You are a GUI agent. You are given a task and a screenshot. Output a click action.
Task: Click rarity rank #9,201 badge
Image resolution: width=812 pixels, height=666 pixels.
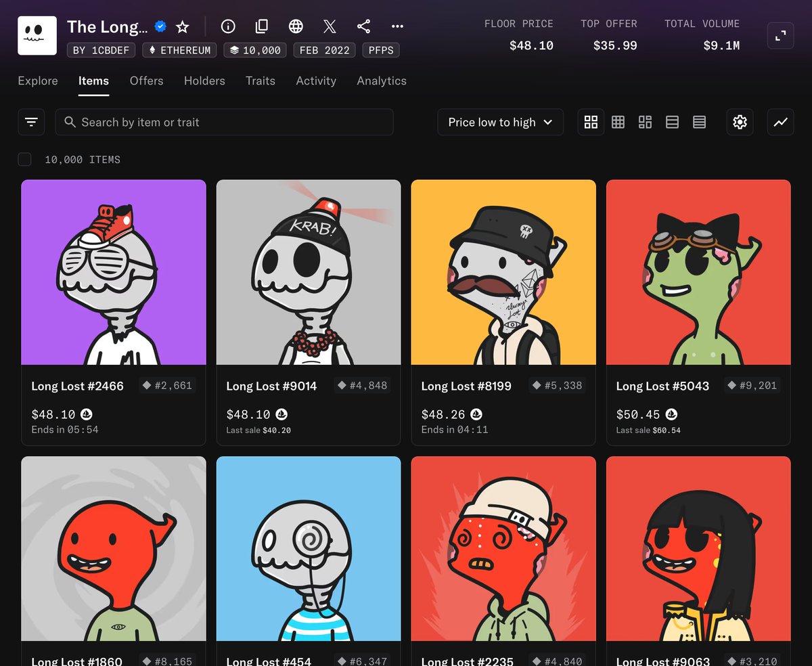[x=752, y=386]
